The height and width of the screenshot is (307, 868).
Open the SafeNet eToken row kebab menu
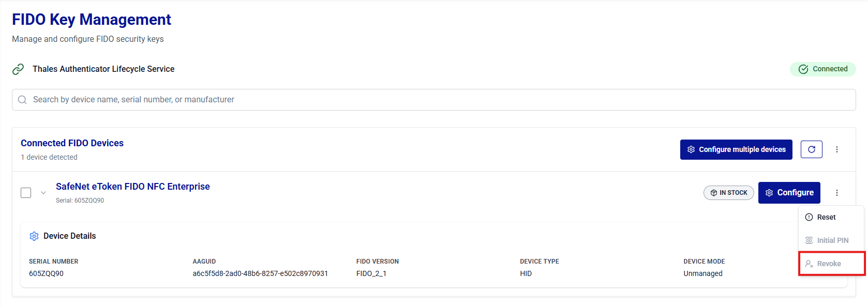click(837, 193)
